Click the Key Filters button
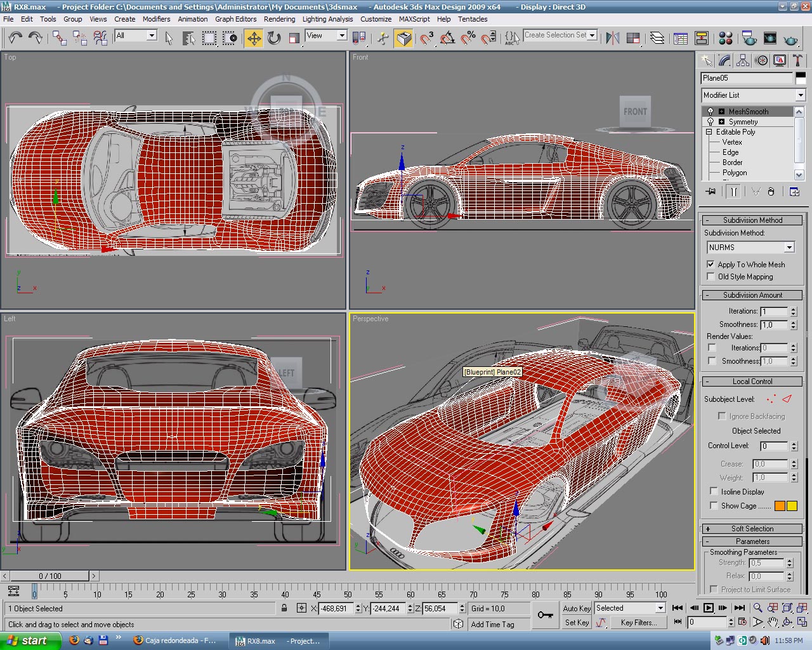812x650 pixels. pyautogui.click(x=638, y=623)
